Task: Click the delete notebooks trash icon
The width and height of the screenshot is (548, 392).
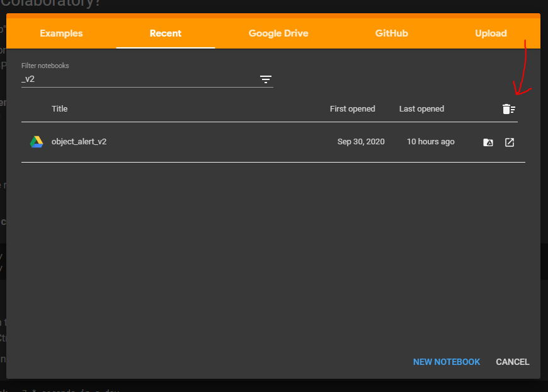Action: (x=508, y=108)
